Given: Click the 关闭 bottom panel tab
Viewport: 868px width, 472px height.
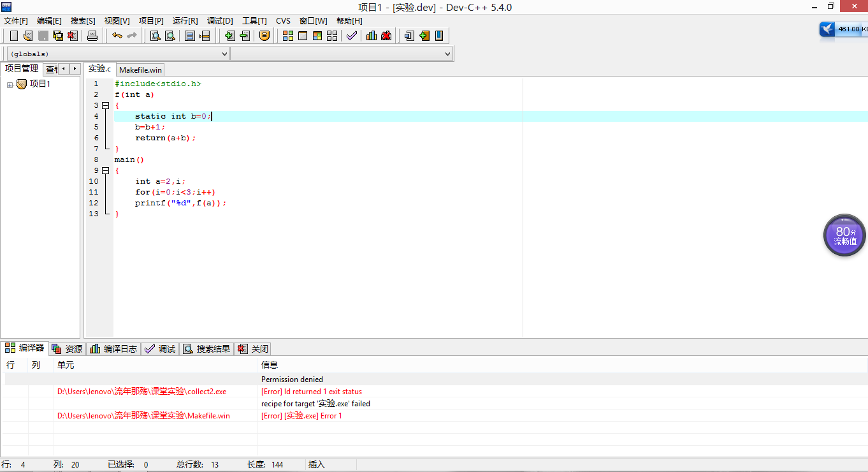Looking at the screenshot, I should tap(253, 349).
